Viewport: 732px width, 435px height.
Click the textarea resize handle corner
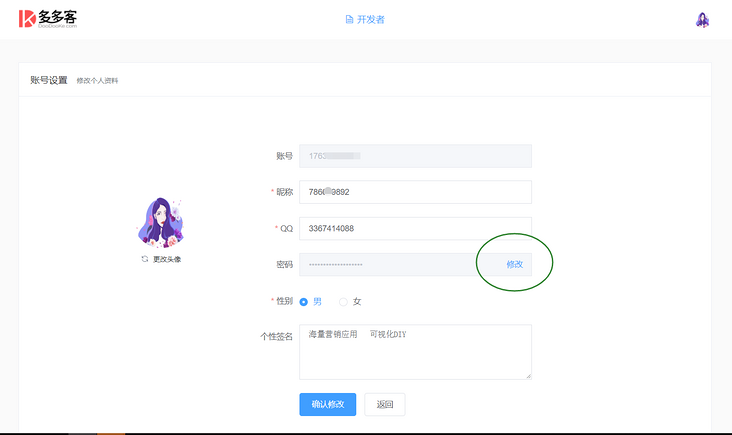point(528,376)
